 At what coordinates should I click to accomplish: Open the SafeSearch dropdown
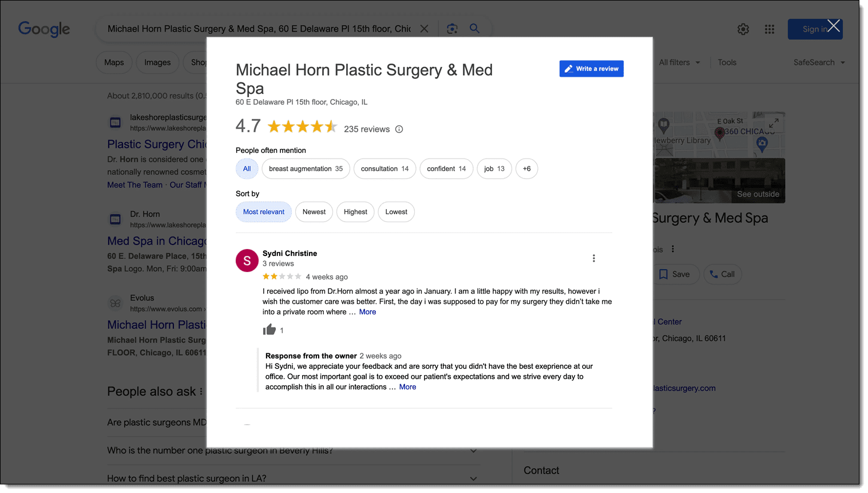[819, 62]
